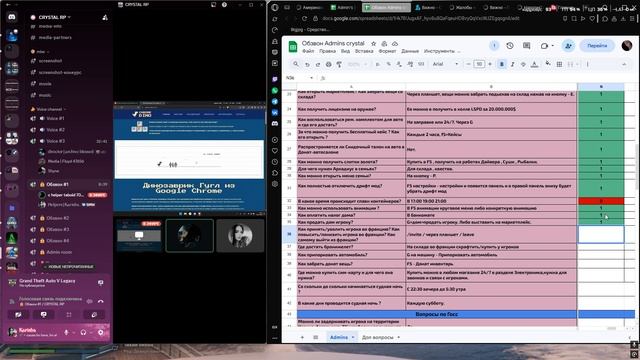Click the font size input field
Viewport: 640px width, 360px height.
tap(479, 64)
